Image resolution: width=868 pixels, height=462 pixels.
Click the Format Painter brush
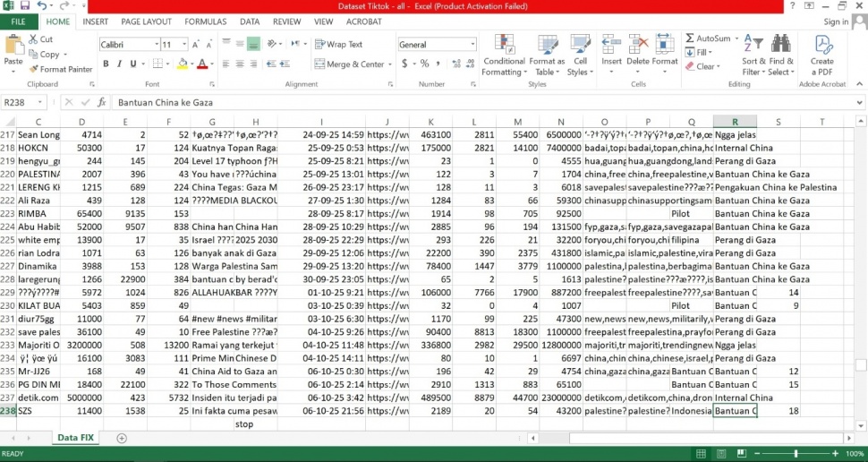point(33,69)
